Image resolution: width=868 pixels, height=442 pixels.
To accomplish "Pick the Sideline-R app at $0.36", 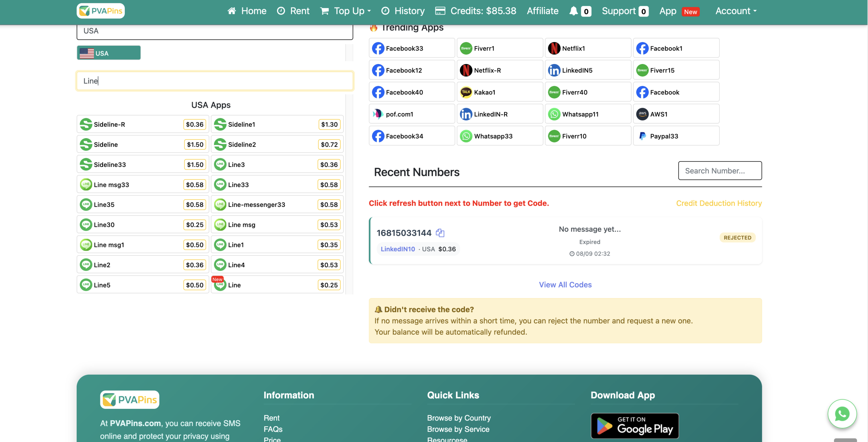I will pos(143,124).
